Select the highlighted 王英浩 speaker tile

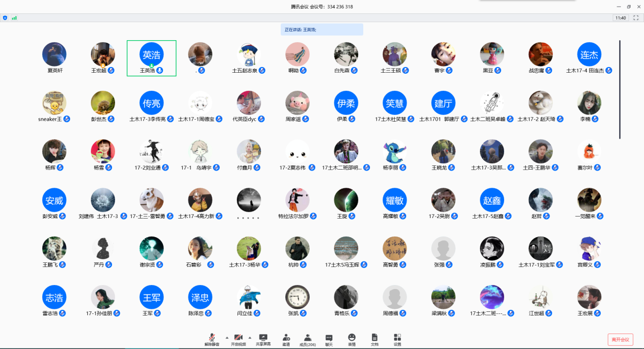coord(152,58)
